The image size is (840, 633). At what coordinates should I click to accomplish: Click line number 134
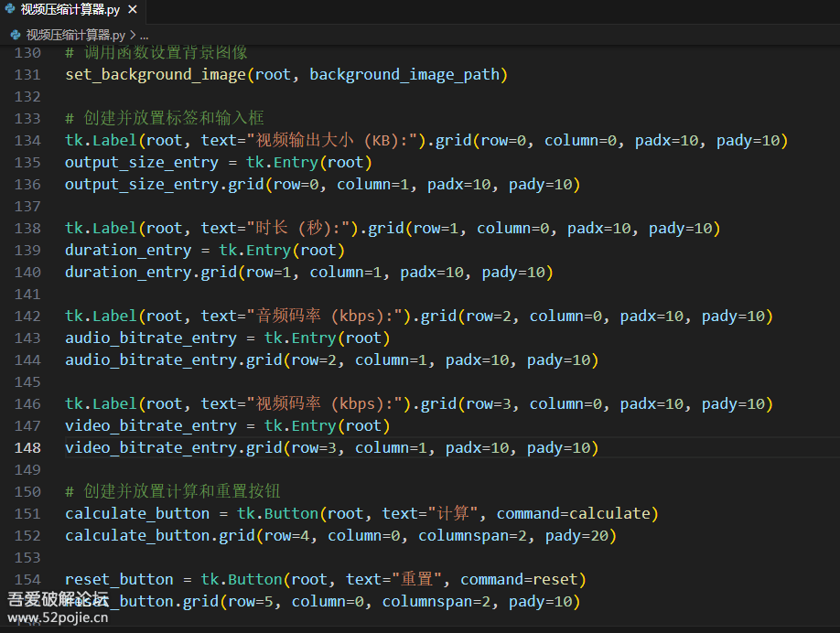coord(27,140)
